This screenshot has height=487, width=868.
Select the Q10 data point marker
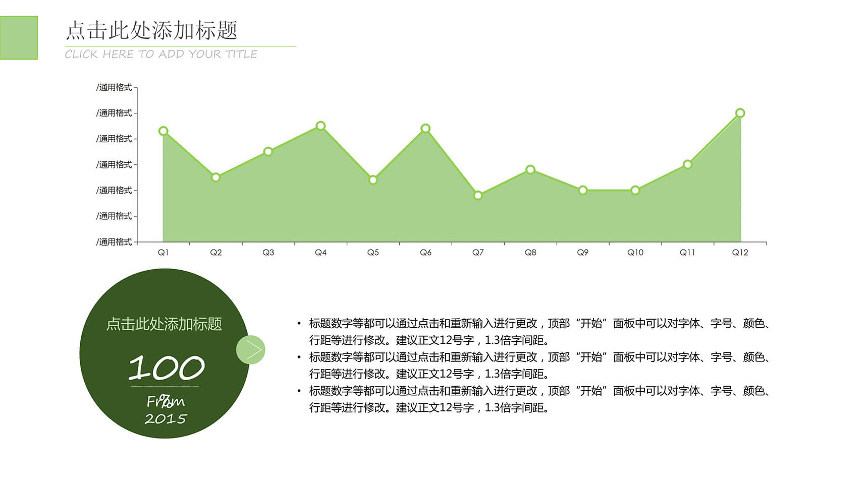[x=635, y=190]
